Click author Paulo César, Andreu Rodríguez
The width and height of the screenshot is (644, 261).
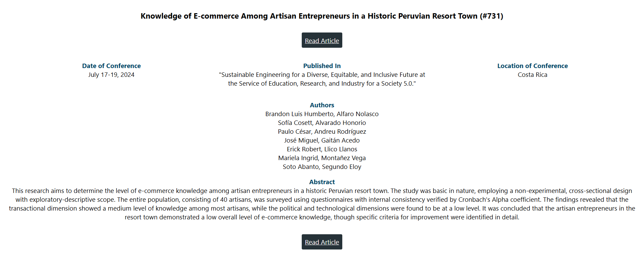click(322, 132)
